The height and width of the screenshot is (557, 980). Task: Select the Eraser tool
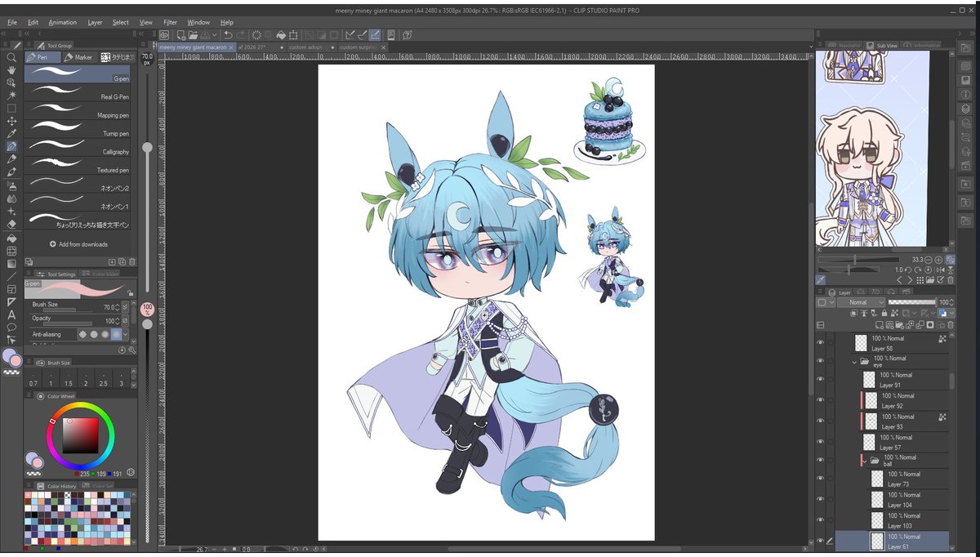pyautogui.click(x=11, y=224)
